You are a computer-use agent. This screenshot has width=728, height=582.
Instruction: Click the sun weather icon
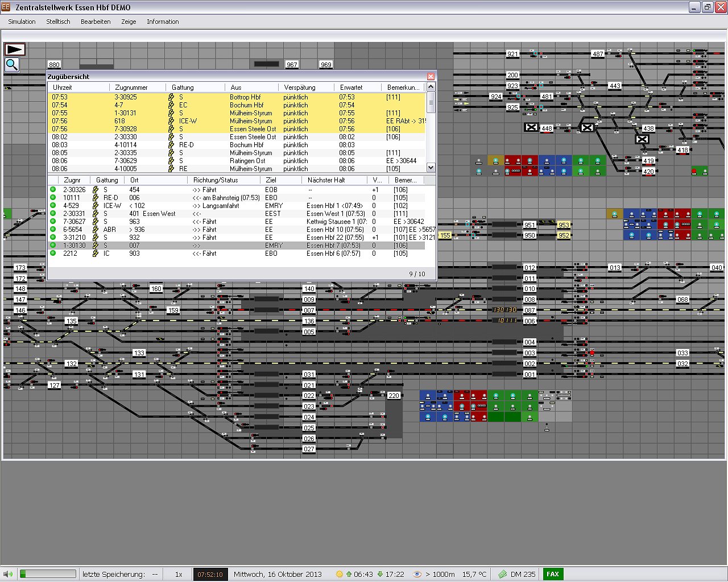pyautogui.click(x=340, y=574)
